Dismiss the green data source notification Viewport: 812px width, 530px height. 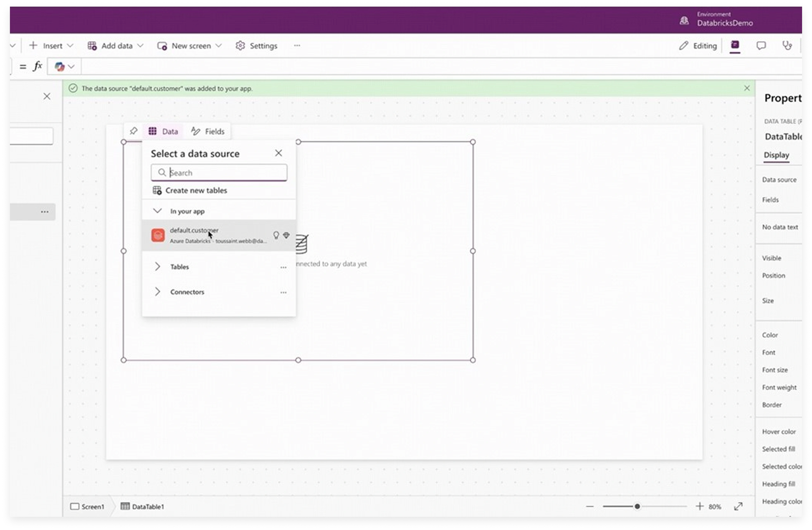click(747, 88)
